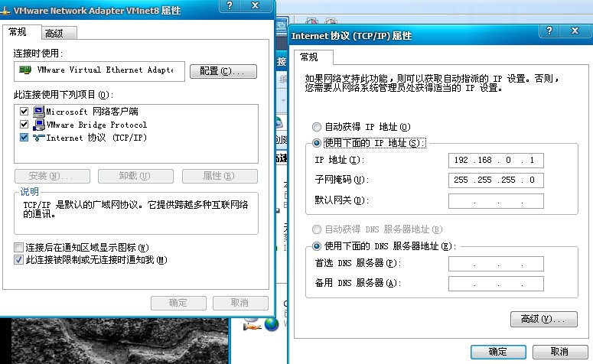Select the 常规 tab in TCP/IP properties
The height and width of the screenshot is (364, 593).
tap(313, 57)
